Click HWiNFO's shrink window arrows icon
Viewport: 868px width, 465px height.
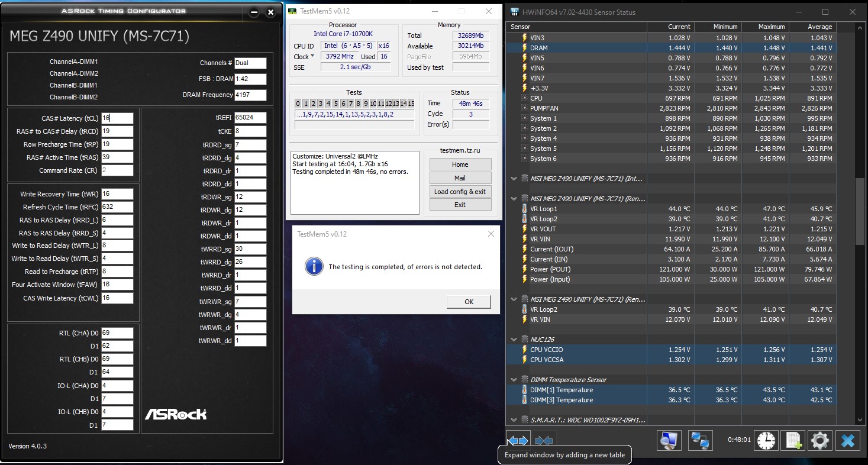coord(544,440)
